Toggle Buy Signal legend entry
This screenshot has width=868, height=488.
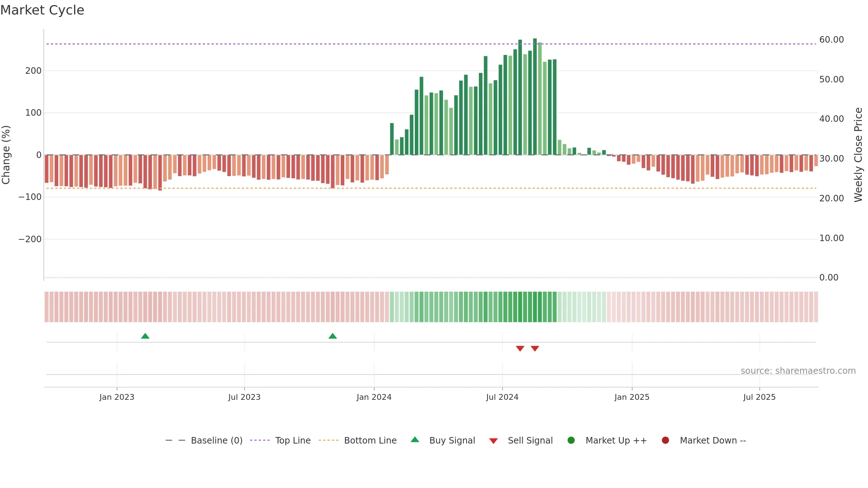click(443, 440)
